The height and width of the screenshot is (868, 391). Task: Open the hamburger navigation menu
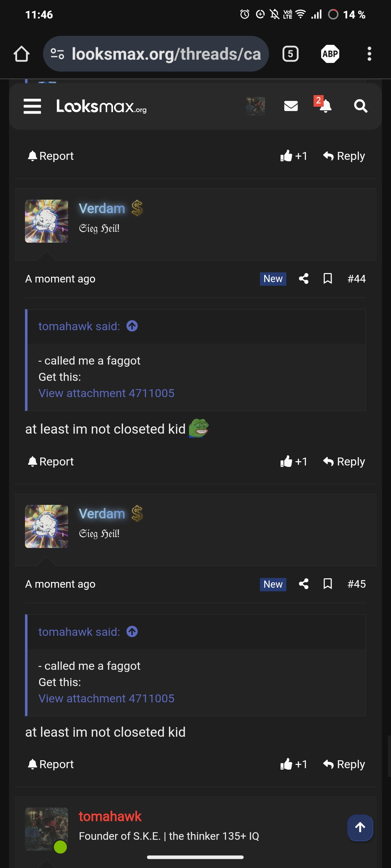coord(31,106)
